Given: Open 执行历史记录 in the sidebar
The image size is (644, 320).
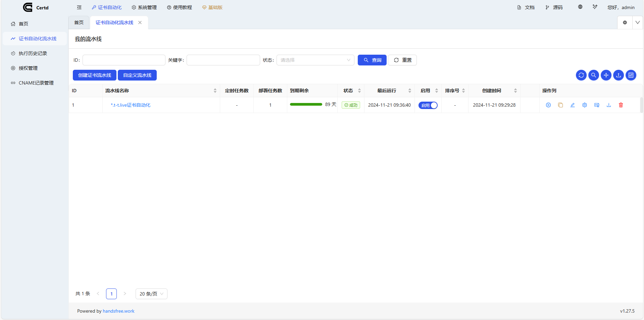Looking at the screenshot, I should pos(33,53).
